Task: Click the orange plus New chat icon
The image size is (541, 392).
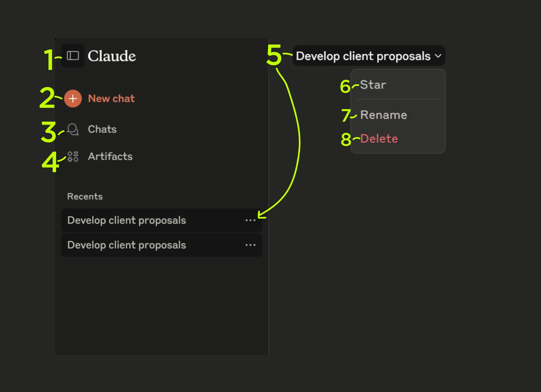Action: [x=73, y=99]
